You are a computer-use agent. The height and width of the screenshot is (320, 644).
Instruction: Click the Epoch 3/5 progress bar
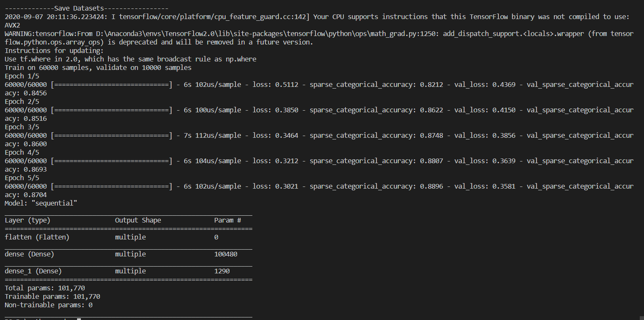click(x=112, y=136)
